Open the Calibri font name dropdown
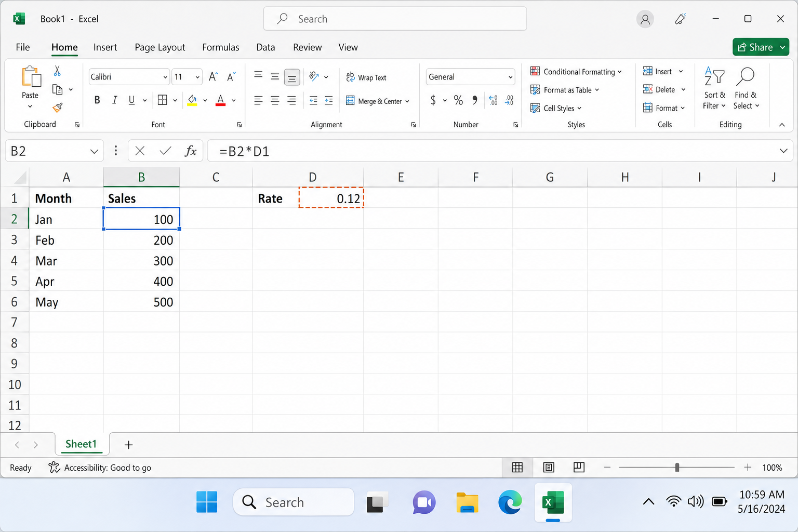 [165, 77]
